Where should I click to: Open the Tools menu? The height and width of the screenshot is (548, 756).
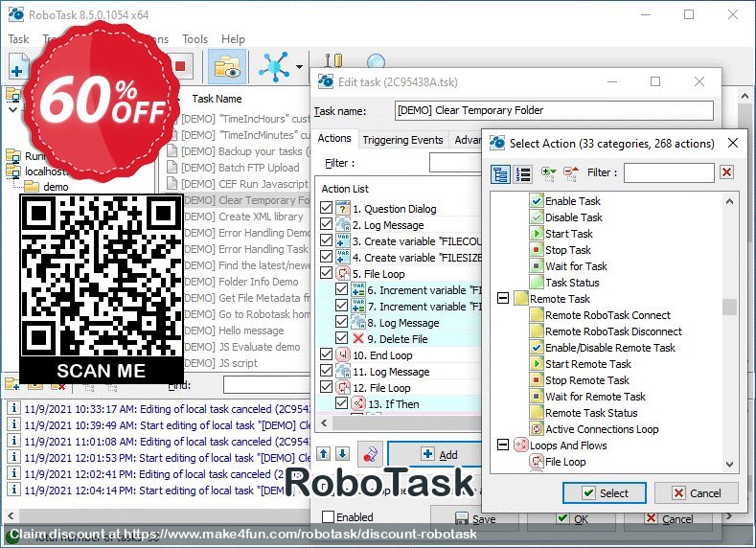coord(195,39)
